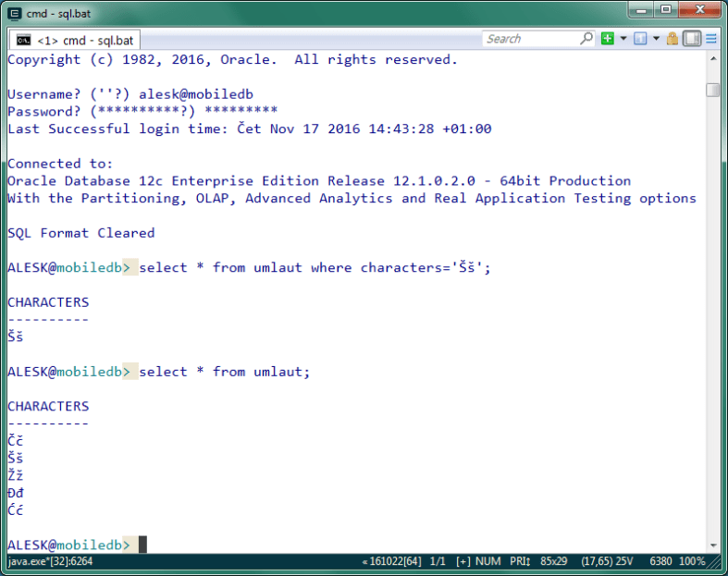Toggle the lock icon in the toolbar
This screenshot has height=576, width=728.
coord(672,39)
